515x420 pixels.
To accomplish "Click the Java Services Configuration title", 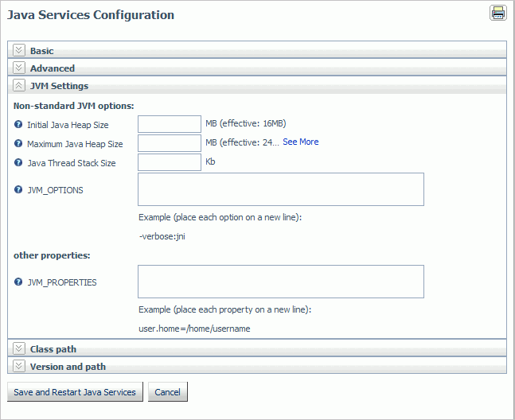I will (91, 15).
